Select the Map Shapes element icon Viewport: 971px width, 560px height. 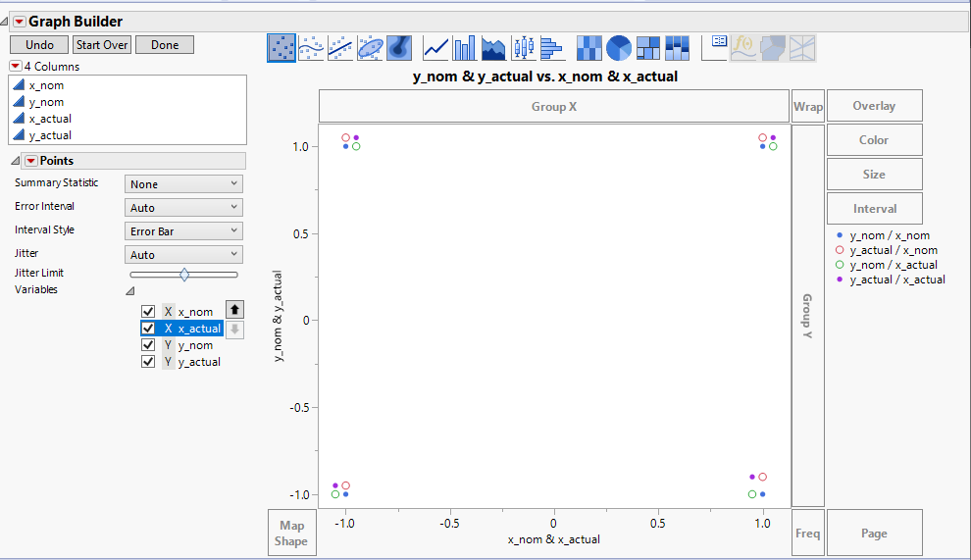point(773,48)
